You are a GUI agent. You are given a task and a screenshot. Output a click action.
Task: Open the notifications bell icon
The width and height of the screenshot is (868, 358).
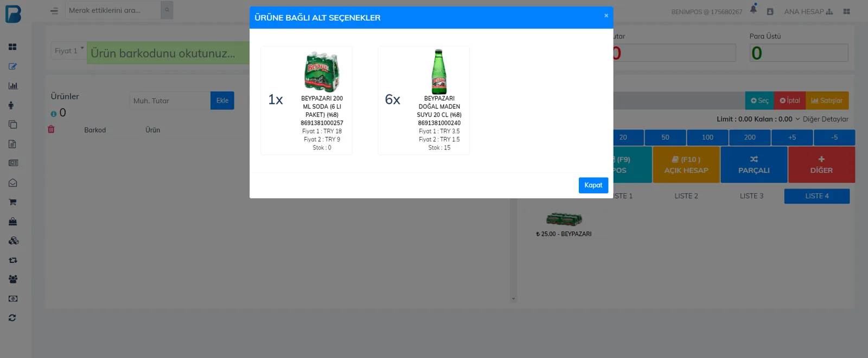pos(754,9)
